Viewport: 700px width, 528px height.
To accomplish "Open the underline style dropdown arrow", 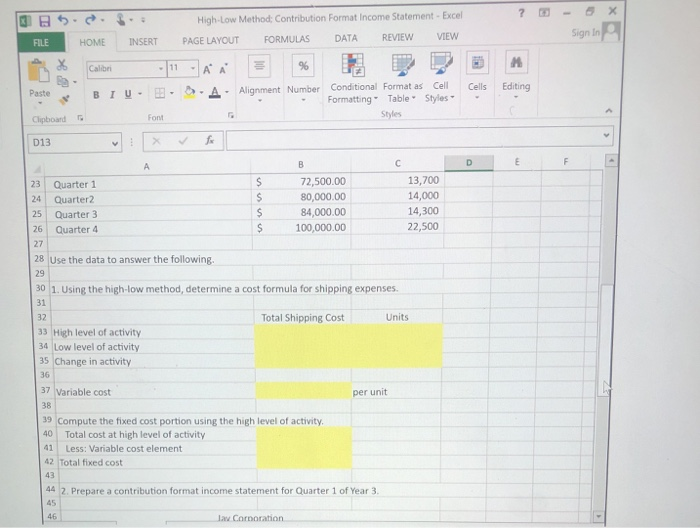I will point(140,94).
